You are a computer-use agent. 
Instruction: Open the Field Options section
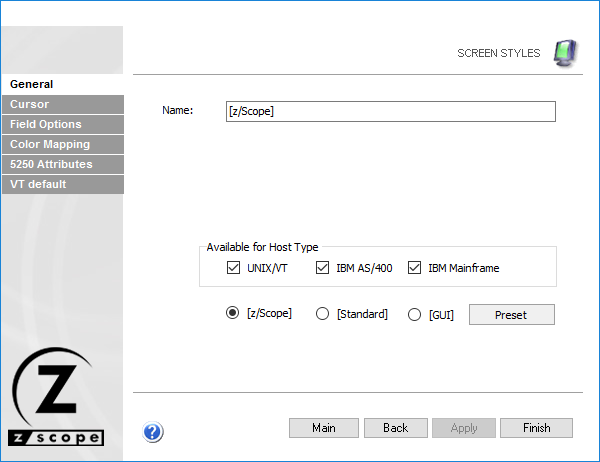coord(63,124)
